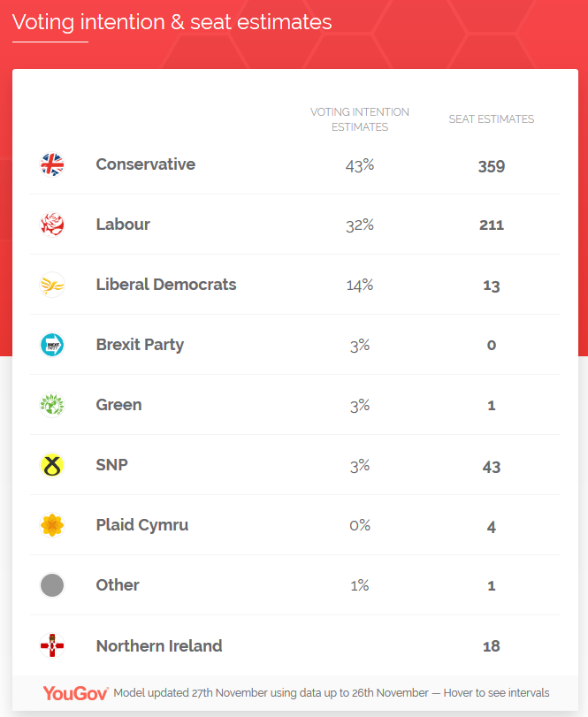Click the Liberal Democrats party name
The height and width of the screenshot is (717, 588).
(166, 285)
